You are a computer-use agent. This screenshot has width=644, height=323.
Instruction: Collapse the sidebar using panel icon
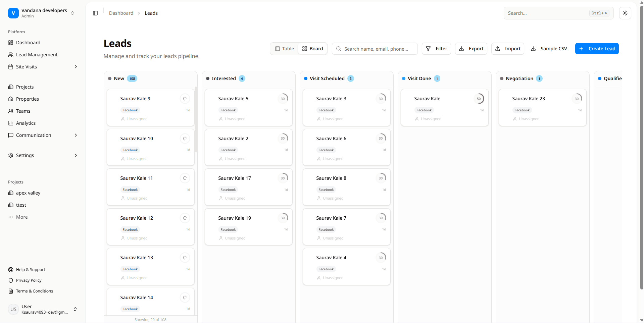pyautogui.click(x=95, y=13)
